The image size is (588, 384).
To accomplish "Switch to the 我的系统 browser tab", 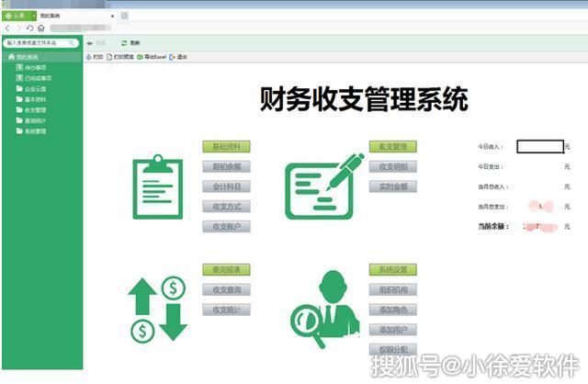I will [x=75, y=16].
